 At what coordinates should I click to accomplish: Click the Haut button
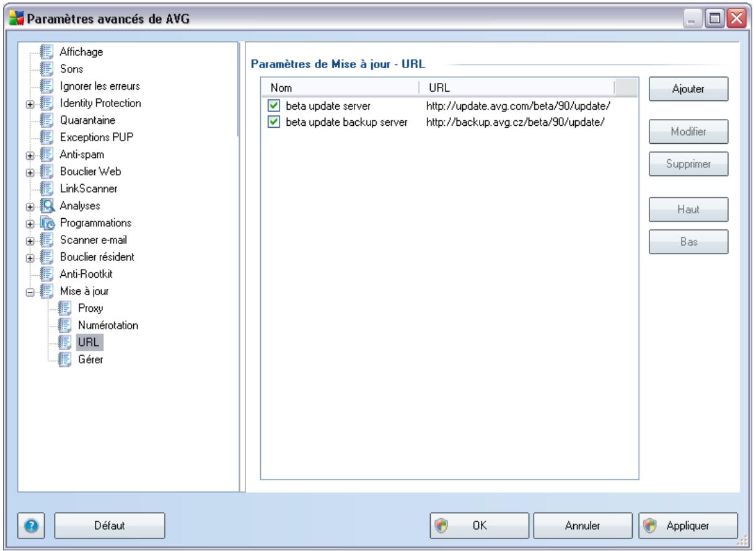[x=688, y=209]
